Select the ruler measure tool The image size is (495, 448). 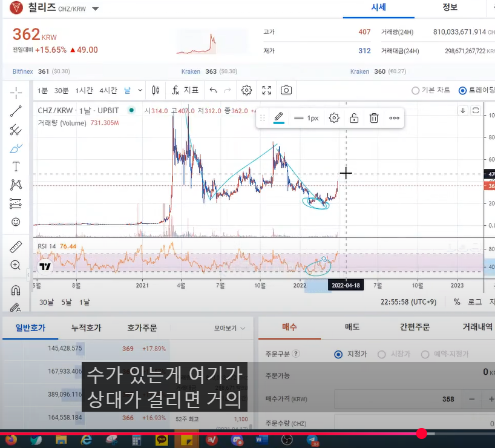click(16, 247)
